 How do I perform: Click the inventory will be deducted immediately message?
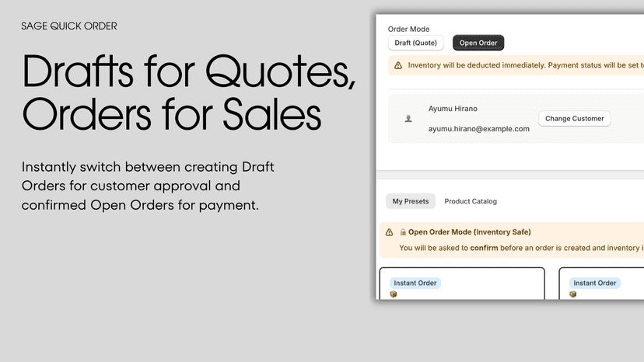click(526, 65)
